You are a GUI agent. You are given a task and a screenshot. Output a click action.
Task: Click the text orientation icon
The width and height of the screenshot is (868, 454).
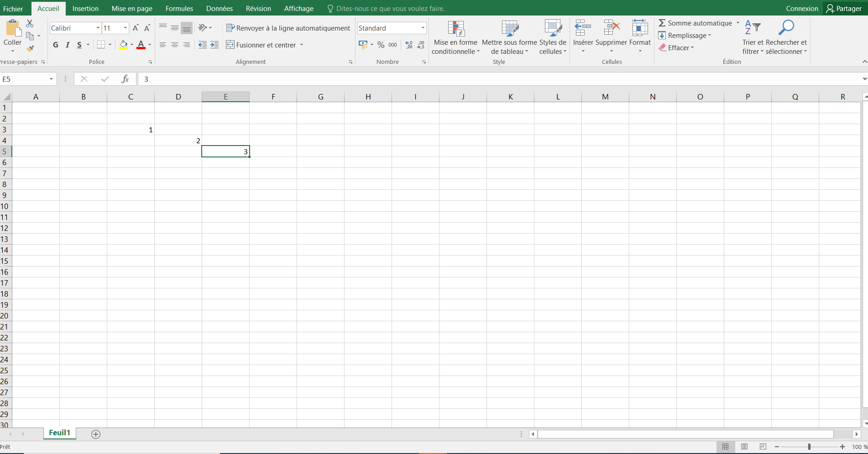click(203, 28)
